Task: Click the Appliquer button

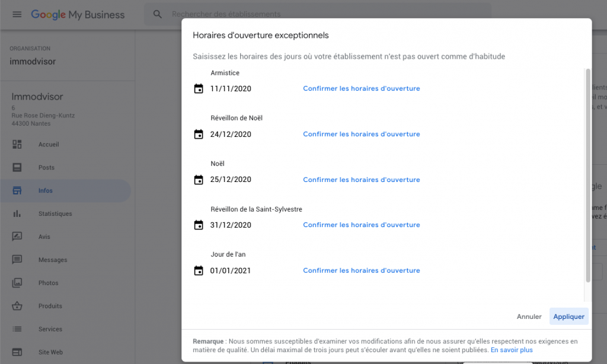Action: [x=568, y=317]
